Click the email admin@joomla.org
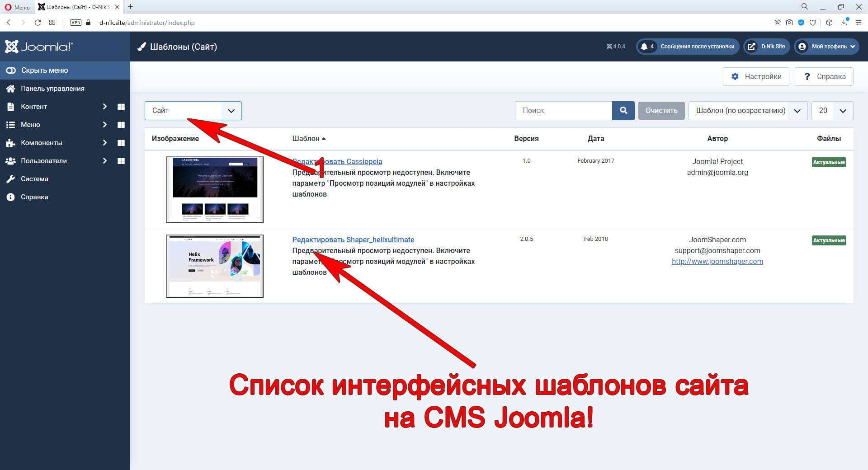The image size is (868, 470). (x=717, y=172)
